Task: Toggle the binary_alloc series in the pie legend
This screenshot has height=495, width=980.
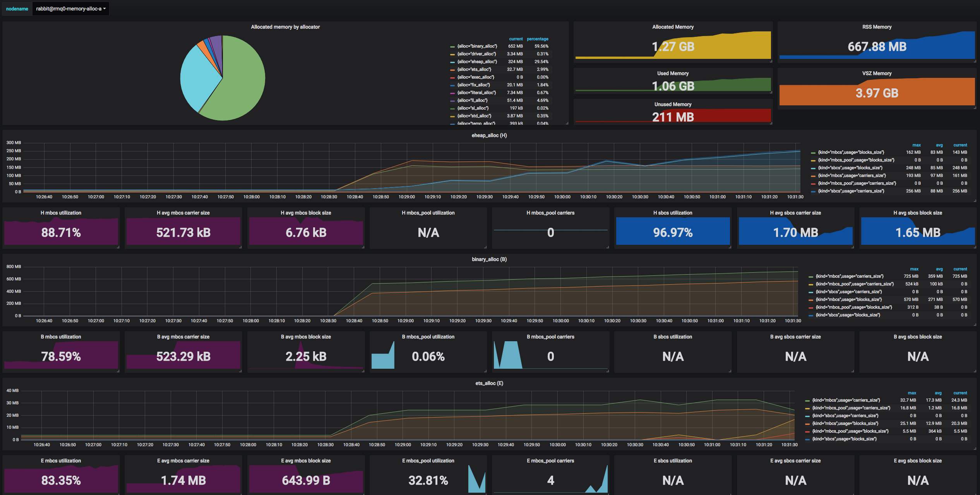Action: tap(477, 46)
